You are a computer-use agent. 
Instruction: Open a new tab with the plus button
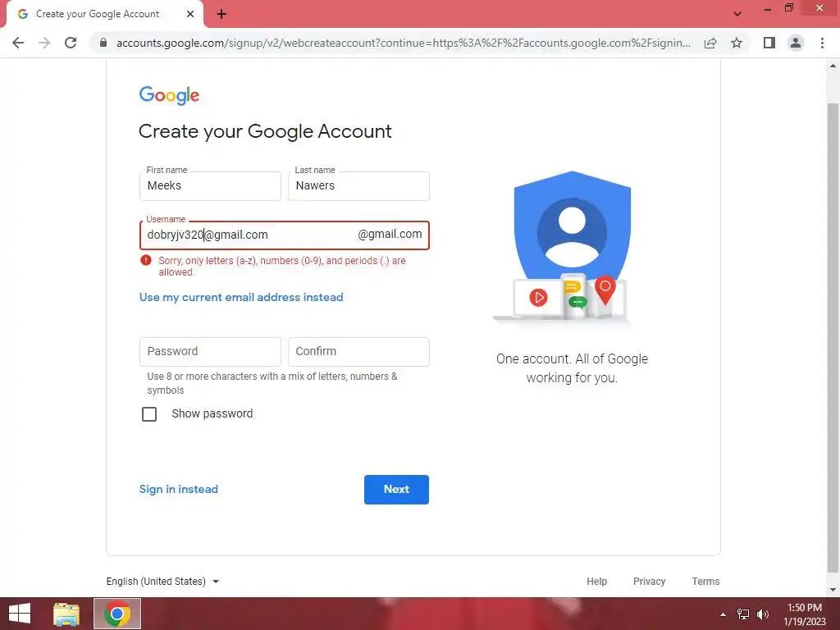[x=221, y=15]
